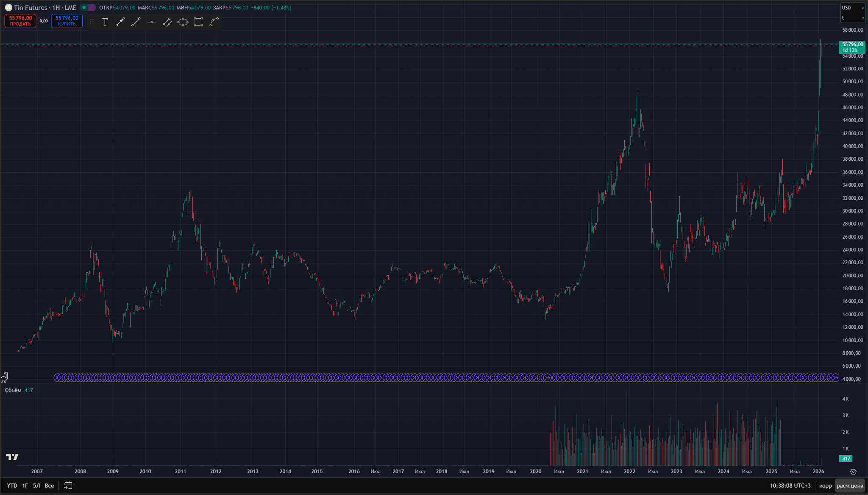Open chart settings hexagon gear icon

[853, 472]
